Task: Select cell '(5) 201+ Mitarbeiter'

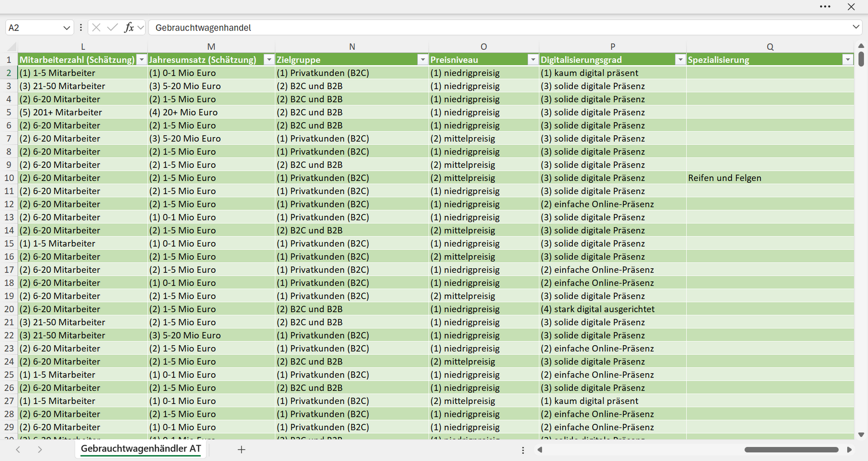Action: (x=83, y=112)
